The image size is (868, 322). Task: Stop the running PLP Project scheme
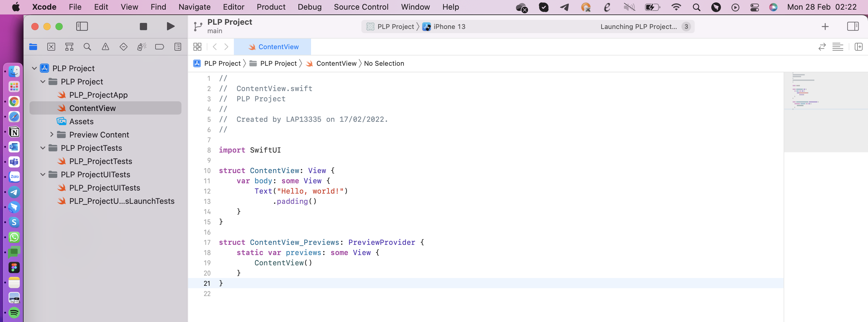tap(143, 26)
